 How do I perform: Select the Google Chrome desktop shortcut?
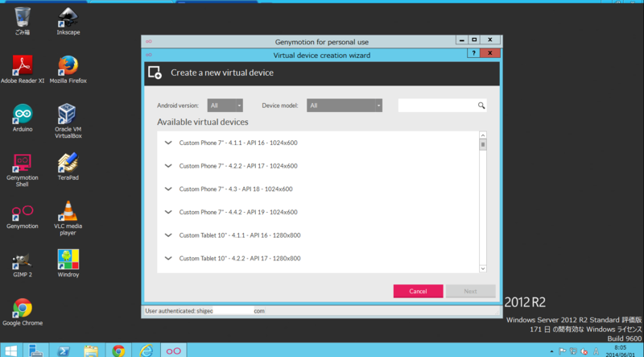tap(23, 312)
